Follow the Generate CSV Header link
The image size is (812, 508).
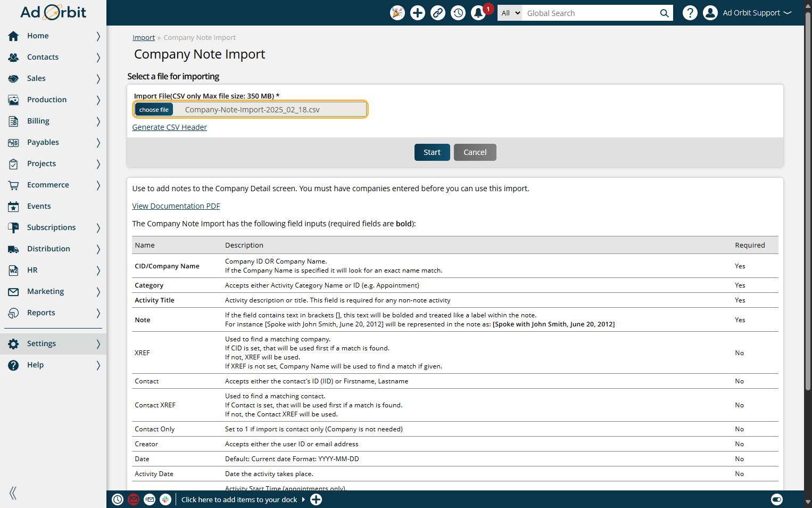click(169, 127)
